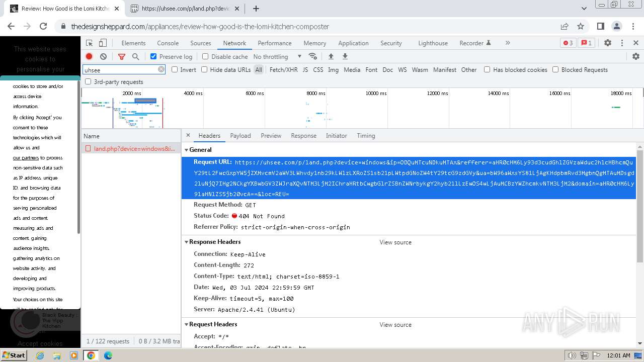Enable Disable cache checkbox
This screenshot has height=362, width=644.
coord(205,56)
